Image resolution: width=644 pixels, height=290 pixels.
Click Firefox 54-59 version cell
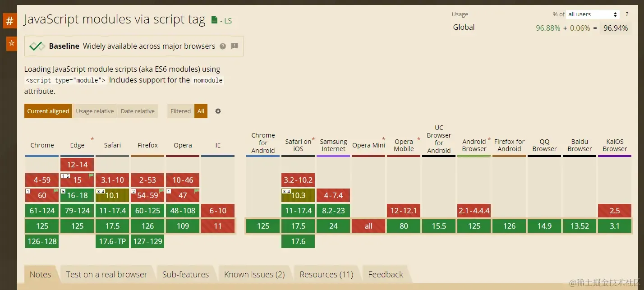(147, 195)
